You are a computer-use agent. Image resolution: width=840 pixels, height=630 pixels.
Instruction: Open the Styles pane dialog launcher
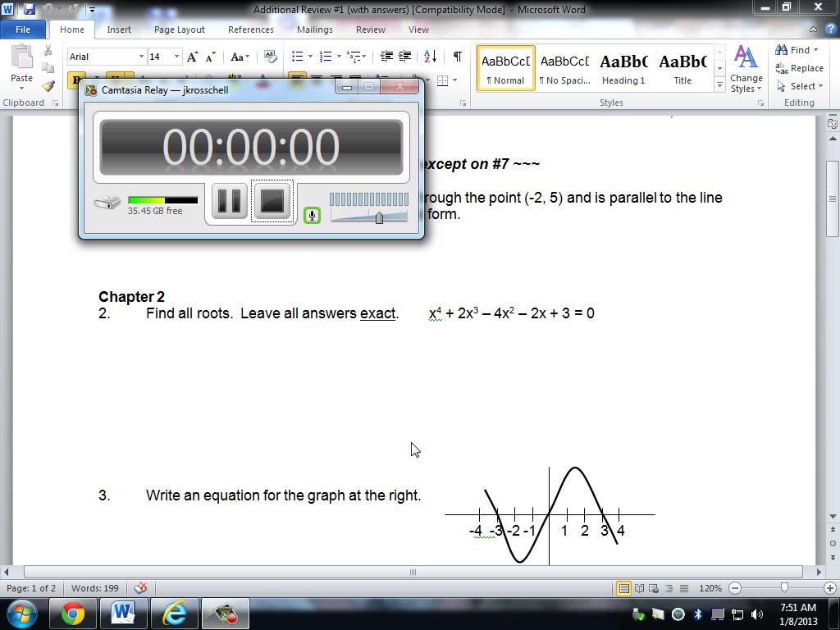click(x=760, y=103)
